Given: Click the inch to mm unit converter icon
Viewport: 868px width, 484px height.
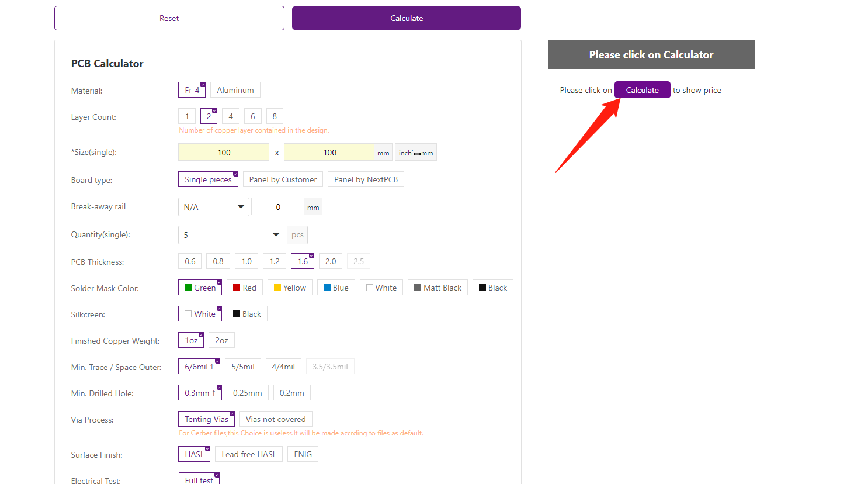Looking at the screenshot, I should click(415, 153).
